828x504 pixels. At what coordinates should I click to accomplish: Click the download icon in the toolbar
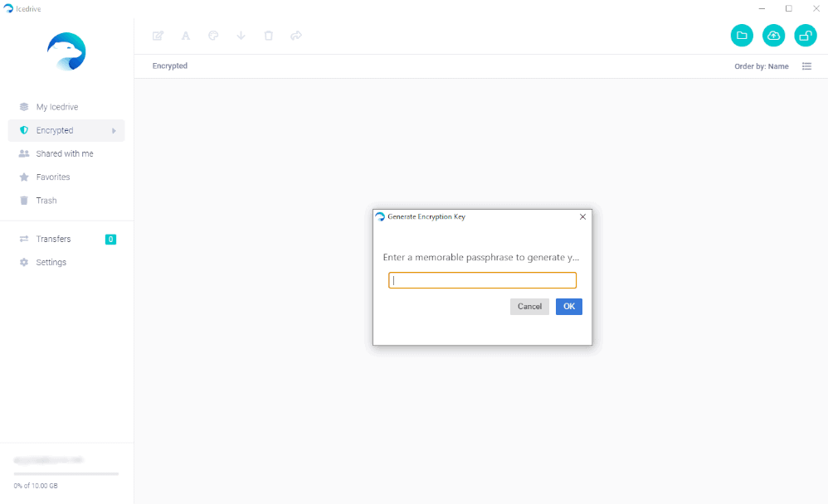pos(241,36)
